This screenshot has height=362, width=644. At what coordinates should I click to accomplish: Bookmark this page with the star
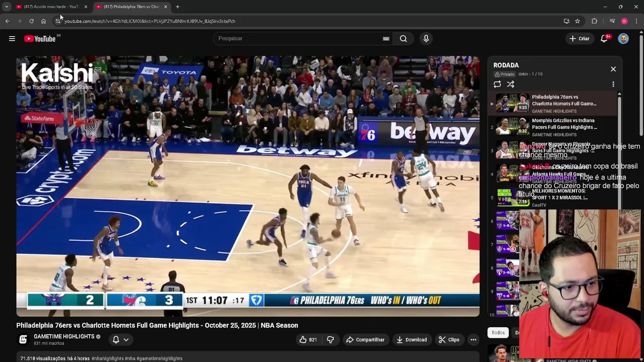(x=578, y=21)
